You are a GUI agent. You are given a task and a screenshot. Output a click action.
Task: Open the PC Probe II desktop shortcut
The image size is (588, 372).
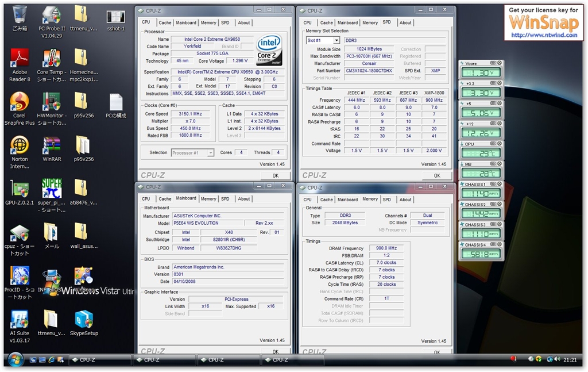click(x=51, y=17)
